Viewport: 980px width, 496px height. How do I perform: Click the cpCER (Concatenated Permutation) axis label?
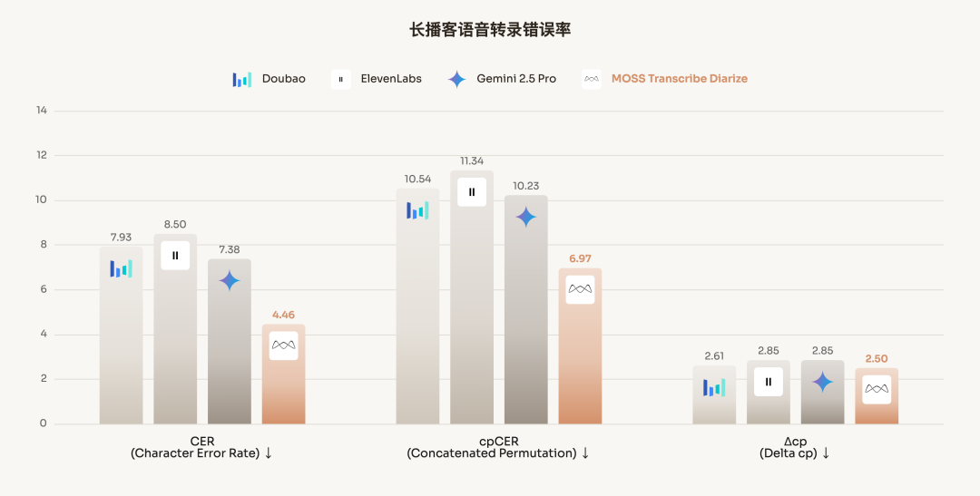pos(498,448)
